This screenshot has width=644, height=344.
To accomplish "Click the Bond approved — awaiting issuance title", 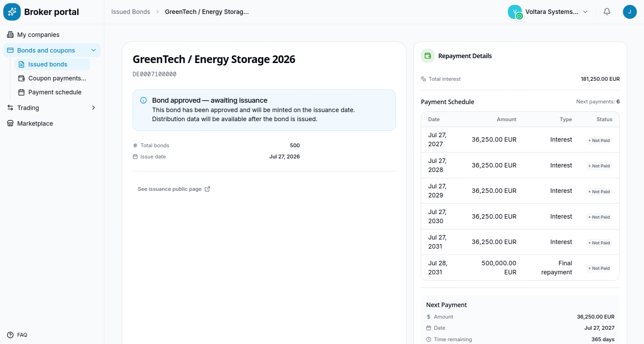I will [x=210, y=100].
